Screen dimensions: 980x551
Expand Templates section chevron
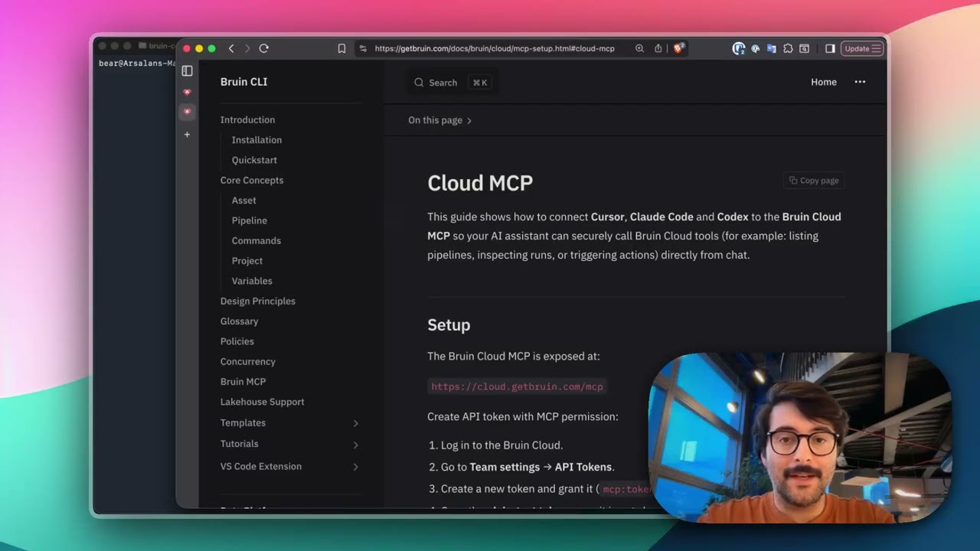(x=355, y=423)
